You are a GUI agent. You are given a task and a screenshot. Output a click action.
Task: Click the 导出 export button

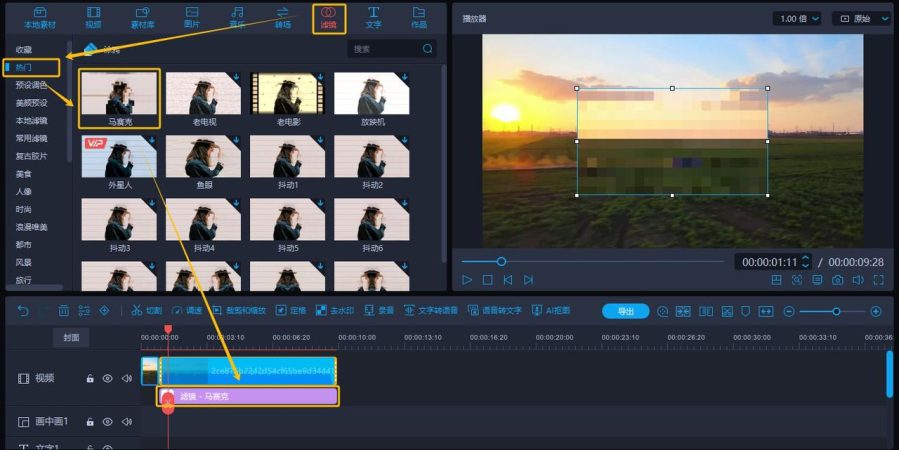[626, 311]
